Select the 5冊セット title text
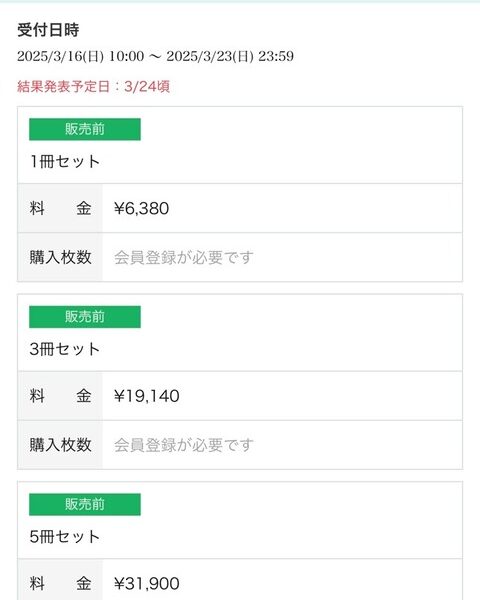Image resolution: width=480 pixels, height=600 pixels. pos(65,536)
